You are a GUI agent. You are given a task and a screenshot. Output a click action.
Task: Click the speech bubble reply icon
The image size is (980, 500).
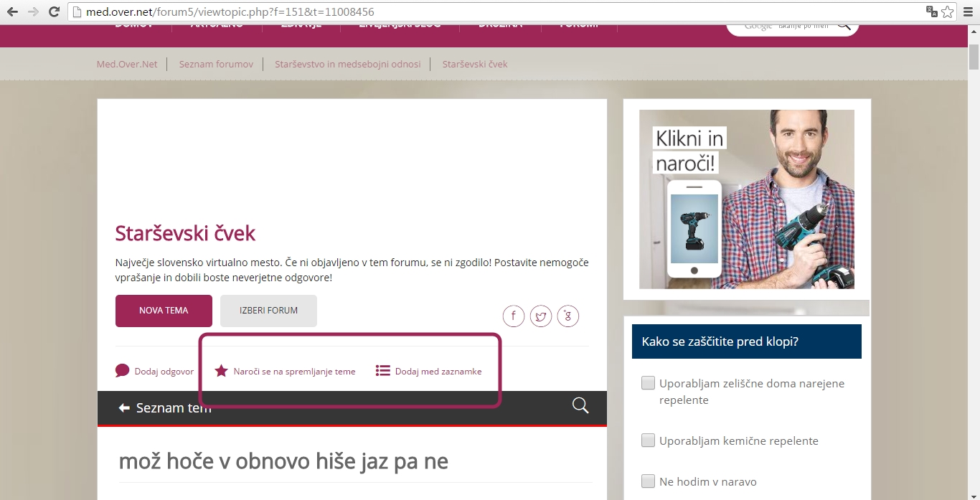pos(122,371)
